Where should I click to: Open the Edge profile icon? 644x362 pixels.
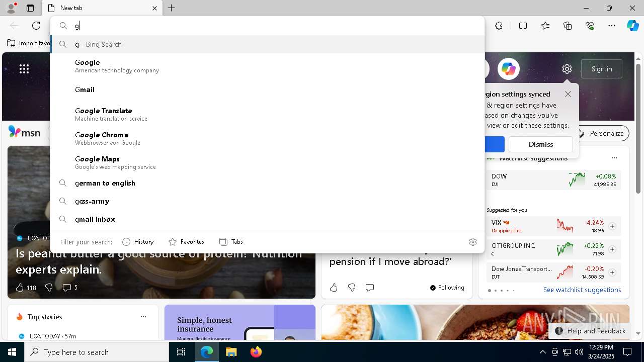click(11, 8)
